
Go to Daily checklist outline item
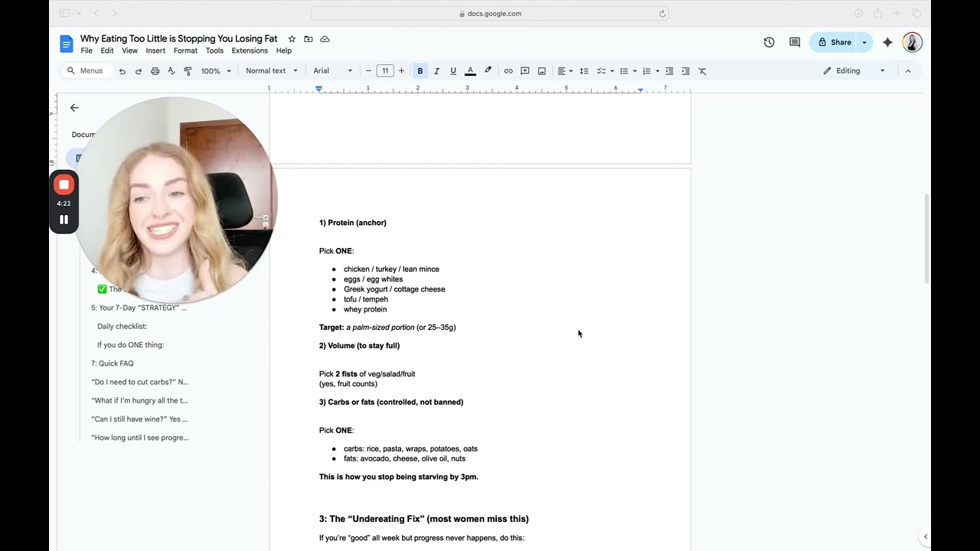pyautogui.click(x=122, y=326)
